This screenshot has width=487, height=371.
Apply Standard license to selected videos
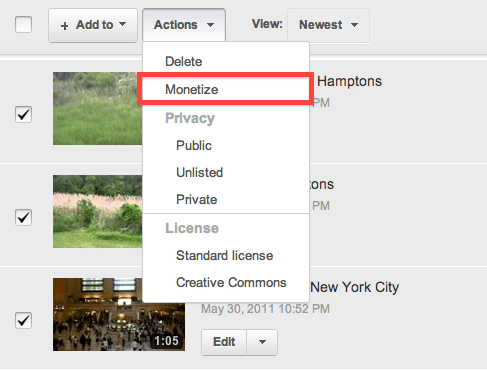point(226,255)
